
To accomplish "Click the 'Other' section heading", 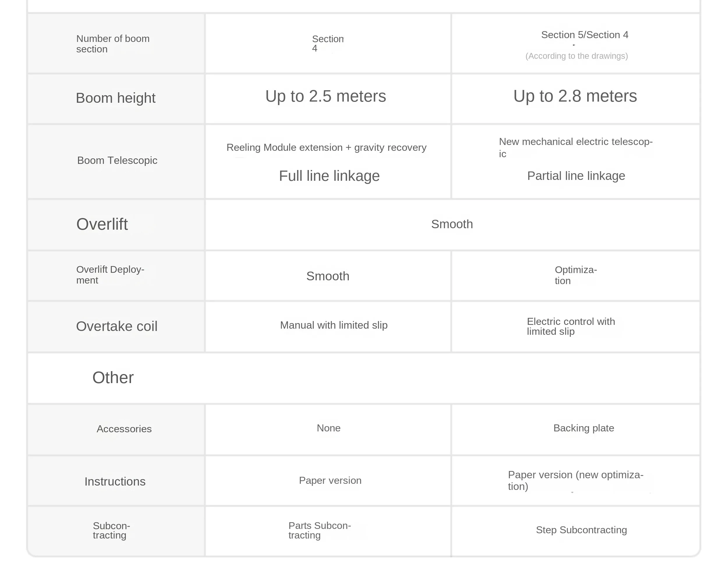I will (x=113, y=378).
